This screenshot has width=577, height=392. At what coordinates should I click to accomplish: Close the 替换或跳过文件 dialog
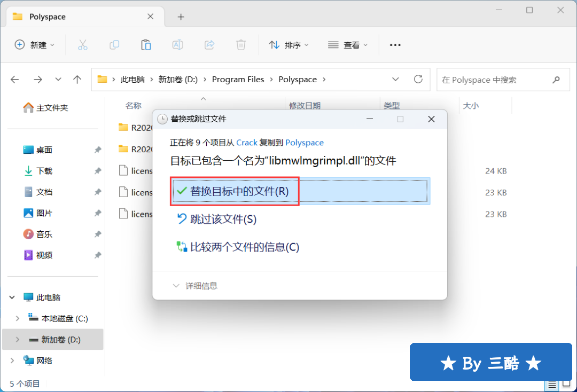click(x=431, y=119)
